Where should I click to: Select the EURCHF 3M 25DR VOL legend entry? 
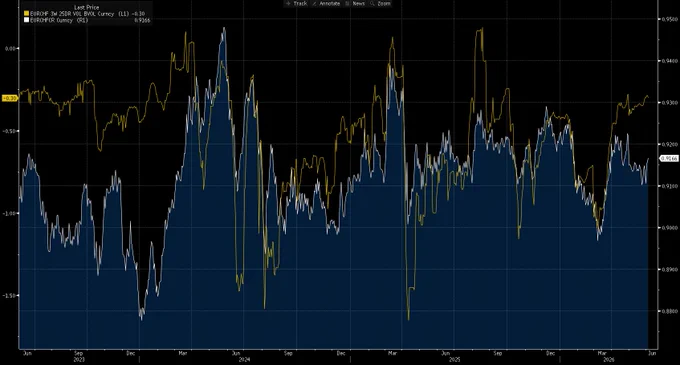[x=87, y=14]
